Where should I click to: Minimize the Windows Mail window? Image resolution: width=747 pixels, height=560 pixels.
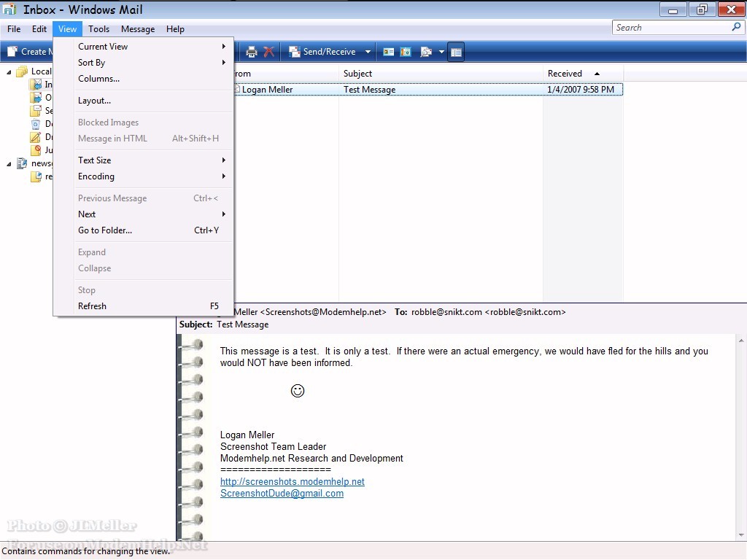point(673,9)
